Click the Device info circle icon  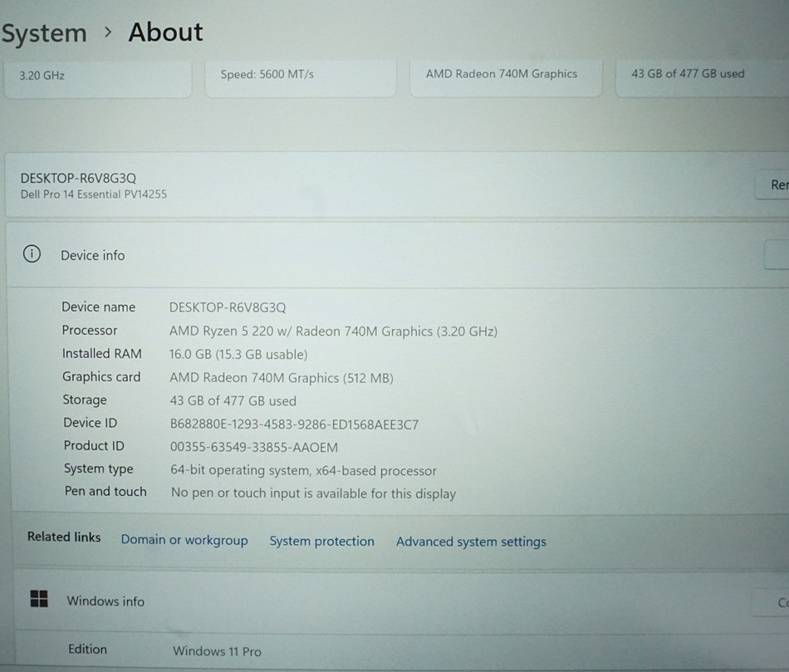tap(32, 253)
